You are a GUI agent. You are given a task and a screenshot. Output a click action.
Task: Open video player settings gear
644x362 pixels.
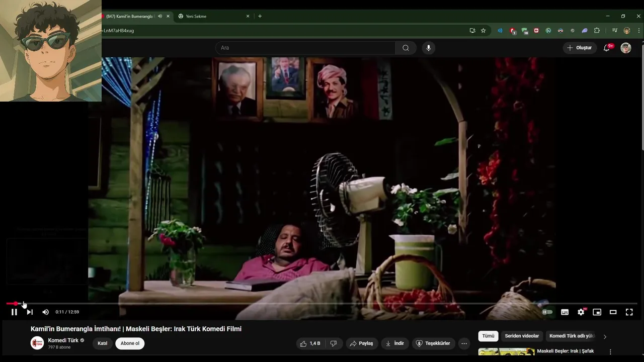[581, 312]
